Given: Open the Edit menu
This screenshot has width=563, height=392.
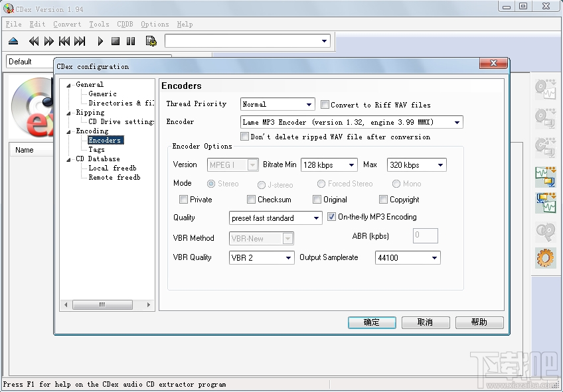Looking at the screenshot, I should click(x=37, y=24).
